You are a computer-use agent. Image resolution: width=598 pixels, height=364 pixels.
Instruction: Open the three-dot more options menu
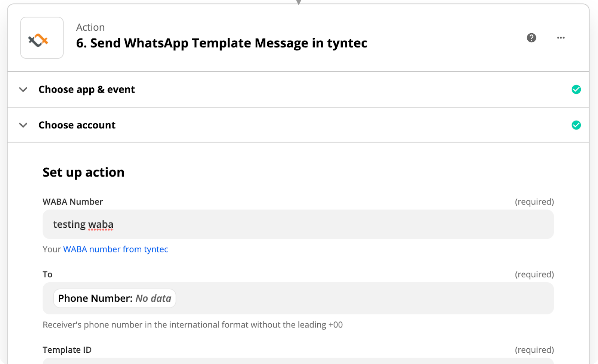pos(561,38)
